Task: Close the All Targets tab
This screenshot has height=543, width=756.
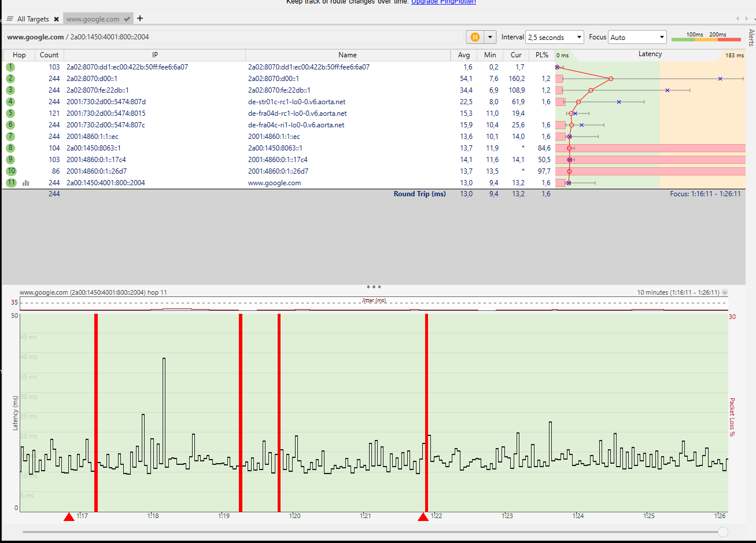Action: pyautogui.click(x=56, y=19)
